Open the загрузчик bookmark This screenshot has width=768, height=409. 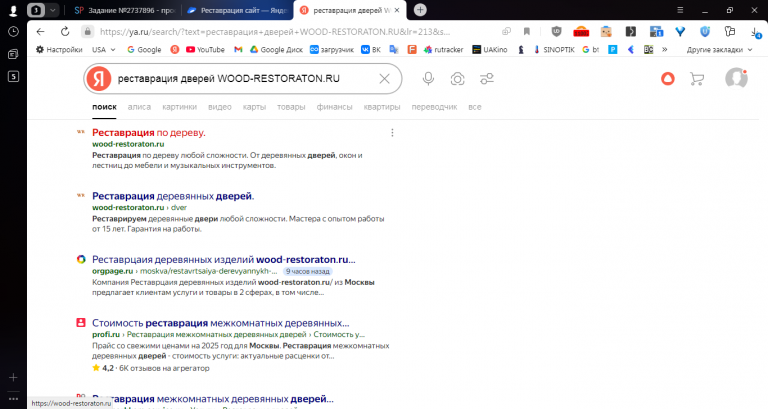click(332, 49)
